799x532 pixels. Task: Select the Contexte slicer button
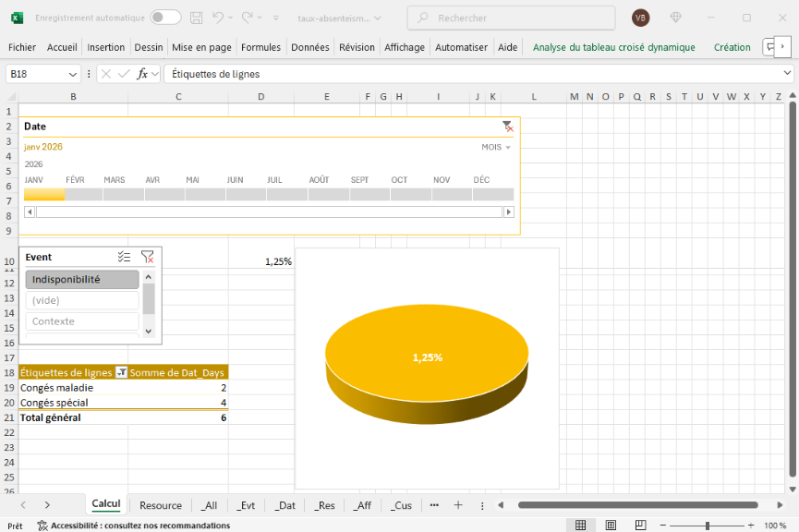pyautogui.click(x=82, y=321)
